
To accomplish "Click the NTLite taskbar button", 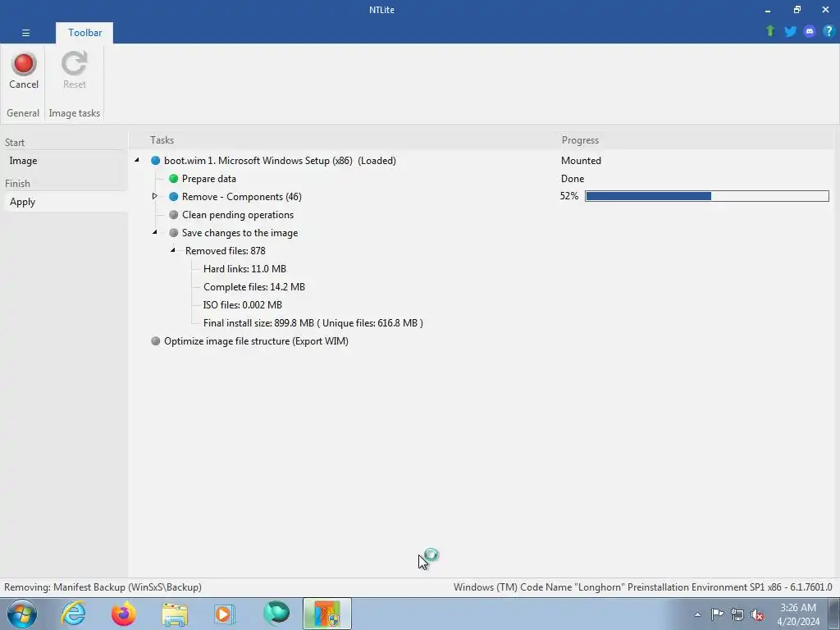I will 326,614.
